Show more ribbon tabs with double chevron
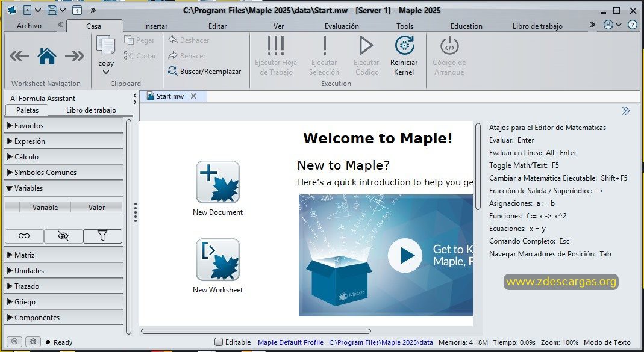The image size is (644, 352). 592,25
